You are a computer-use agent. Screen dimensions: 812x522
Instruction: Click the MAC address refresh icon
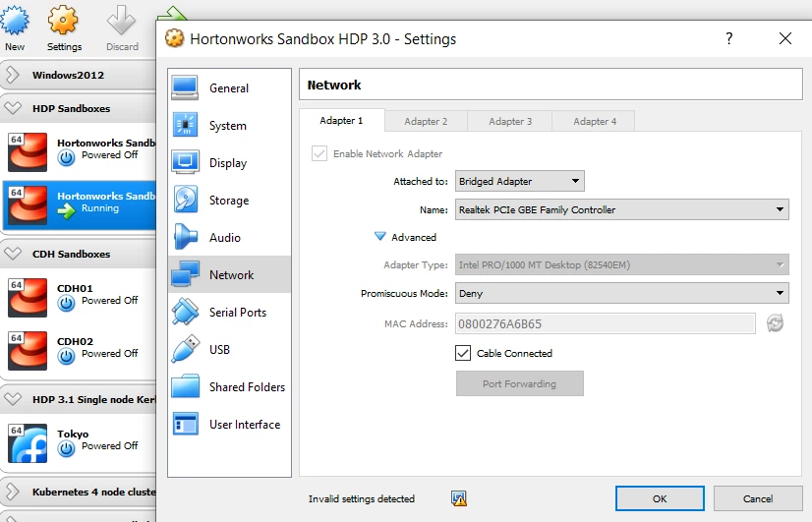775,323
